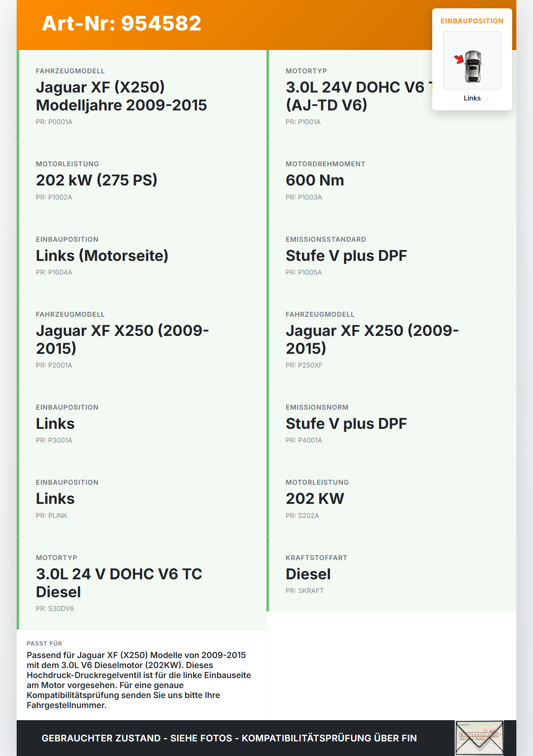
Task: Click the car image with red arrow
Action: [x=472, y=61]
